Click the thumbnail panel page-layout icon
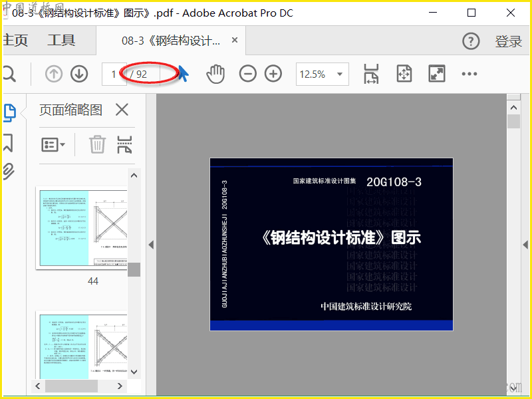Screen dimensions: 532x399 tap(124, 144)
